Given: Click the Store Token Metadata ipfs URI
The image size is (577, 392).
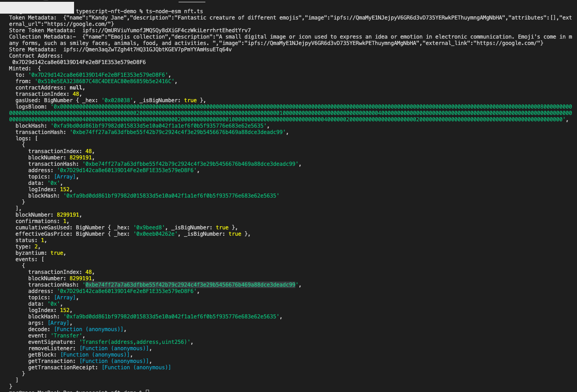Looking at the screenshot, I should point(166,30).
